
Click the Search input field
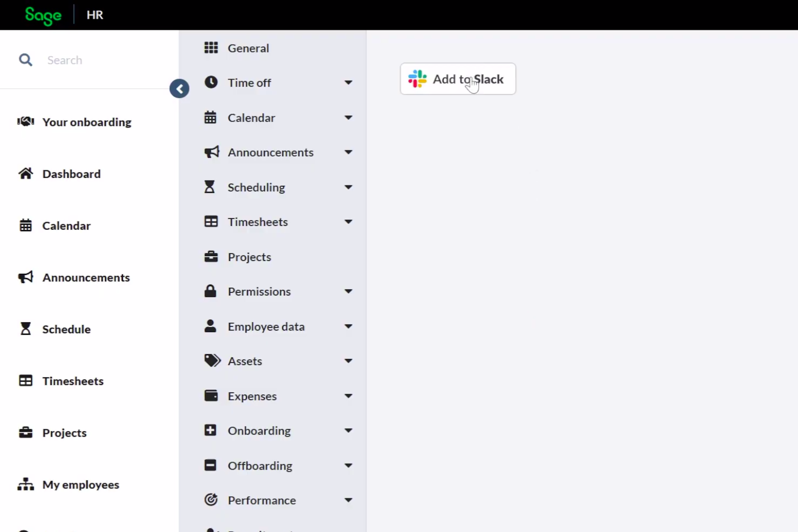click(x=102, y=60)
